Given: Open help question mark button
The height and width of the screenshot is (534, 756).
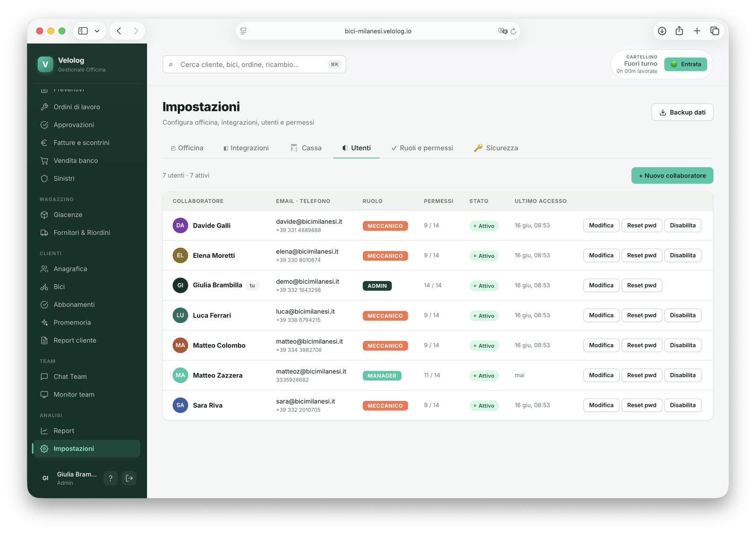Looking at the screenshot, I should click(x=111, y=478).
